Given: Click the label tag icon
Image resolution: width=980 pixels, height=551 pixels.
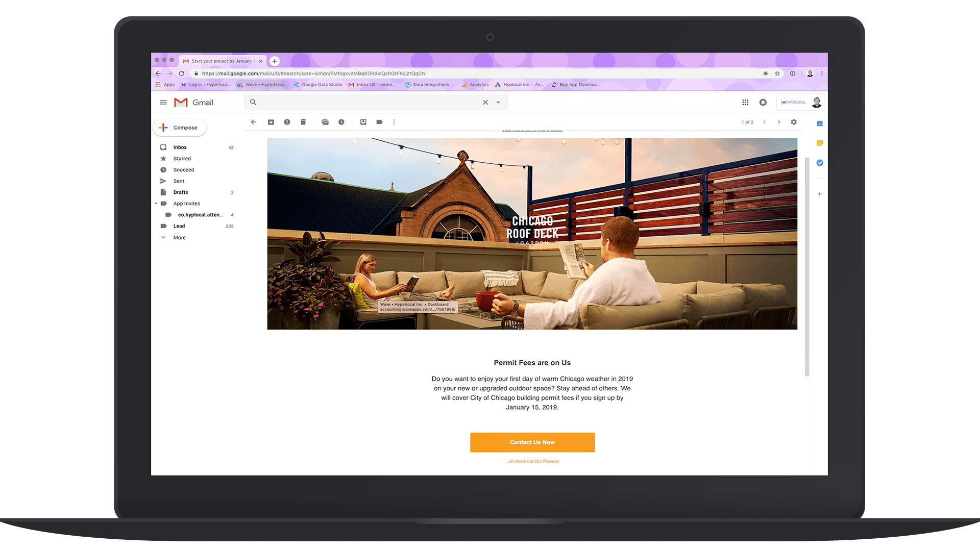Looking at the screenshot, I should coord(379,122).
